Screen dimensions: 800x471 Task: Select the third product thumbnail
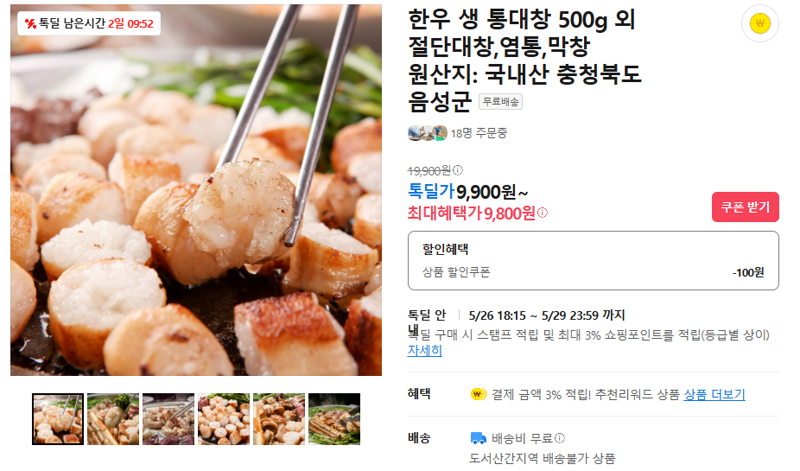pos(168,419)
